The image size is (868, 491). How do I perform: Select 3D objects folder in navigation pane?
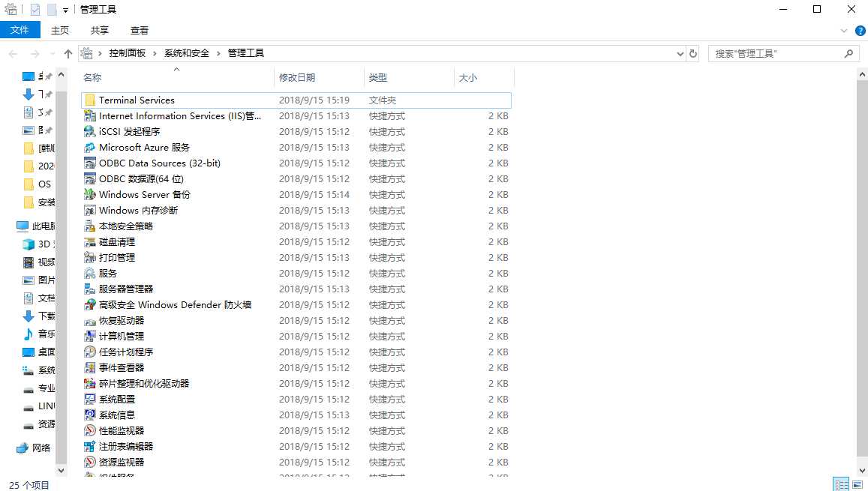click(x=39, y=244)
